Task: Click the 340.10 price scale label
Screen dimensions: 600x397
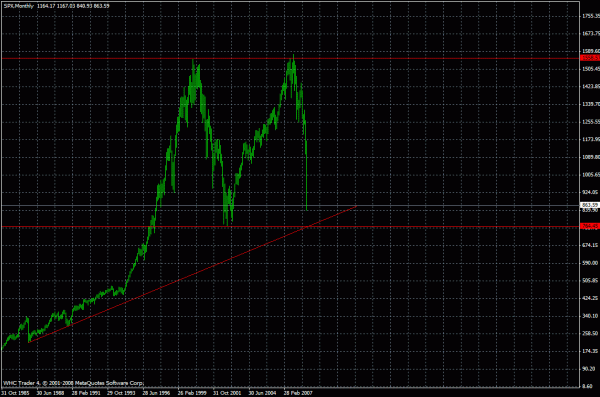Action: point(590,316)
